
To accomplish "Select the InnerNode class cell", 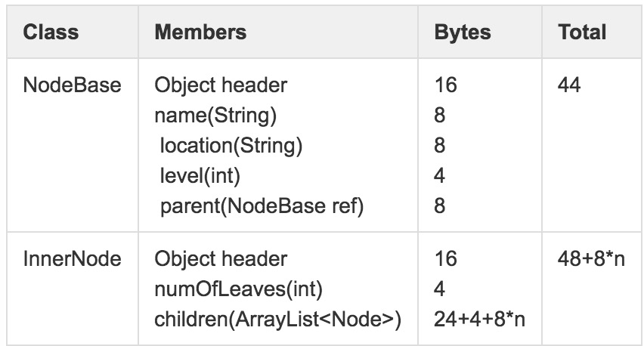I will click(72, 259).
